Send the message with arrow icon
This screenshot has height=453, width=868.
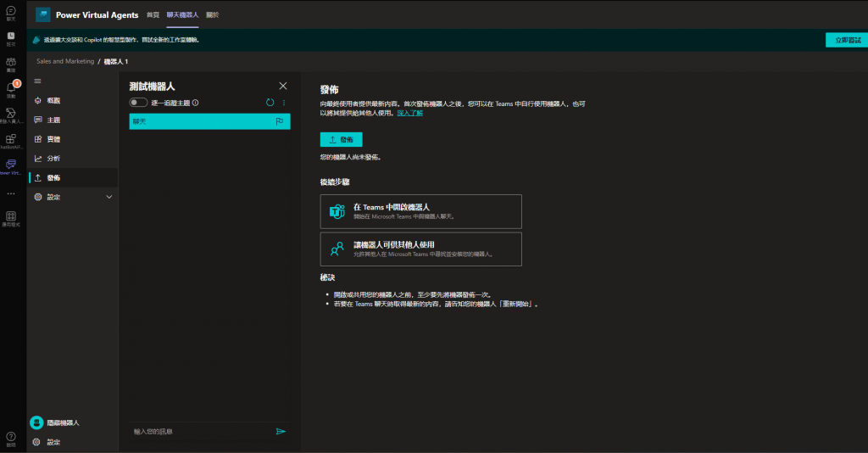[281, 432]
